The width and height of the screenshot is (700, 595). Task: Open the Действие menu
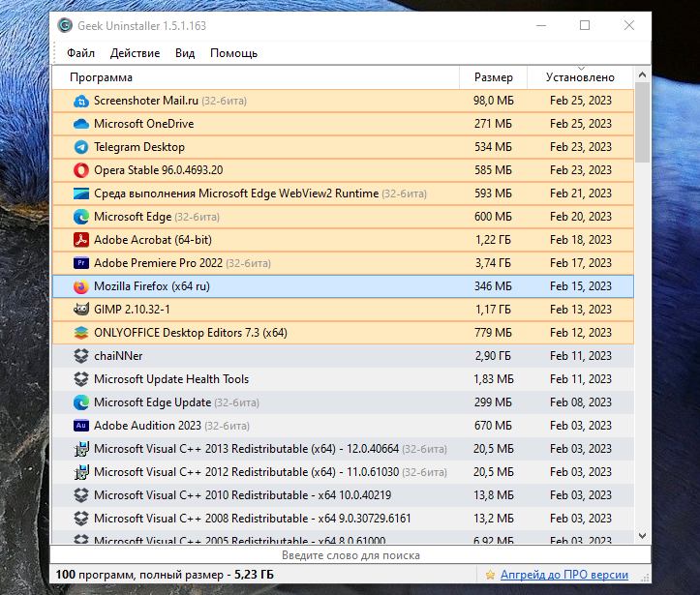[x=135, y=53]
